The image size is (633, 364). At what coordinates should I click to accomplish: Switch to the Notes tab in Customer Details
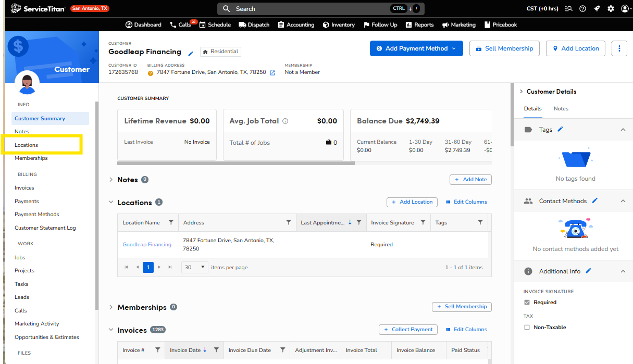pyautogui.click(x=561, y=109)
